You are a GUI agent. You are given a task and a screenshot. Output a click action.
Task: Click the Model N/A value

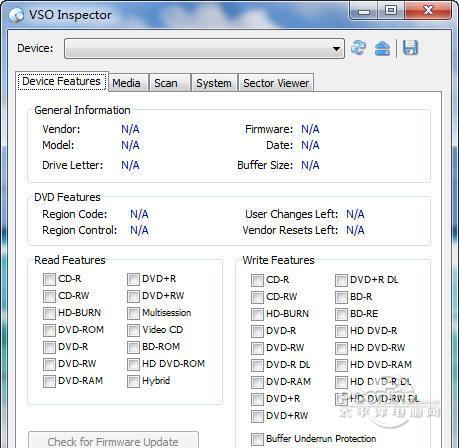click(x=130, y=145)
